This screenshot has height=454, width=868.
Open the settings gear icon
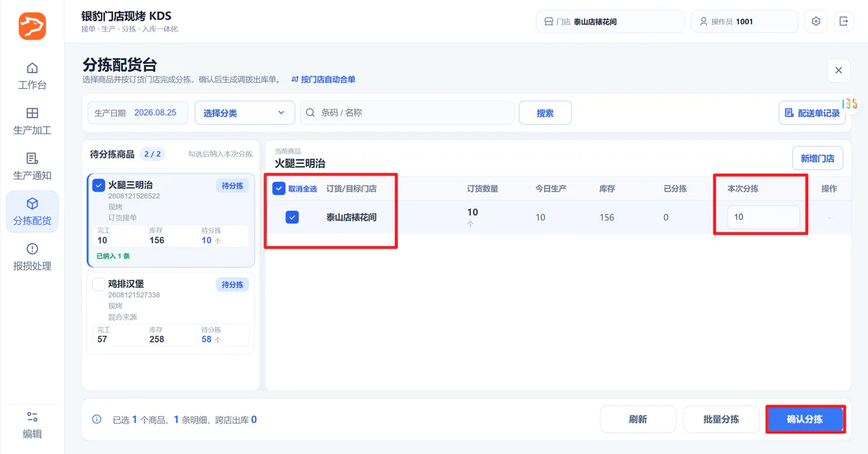pyautogui.click(x=816, y=22)
